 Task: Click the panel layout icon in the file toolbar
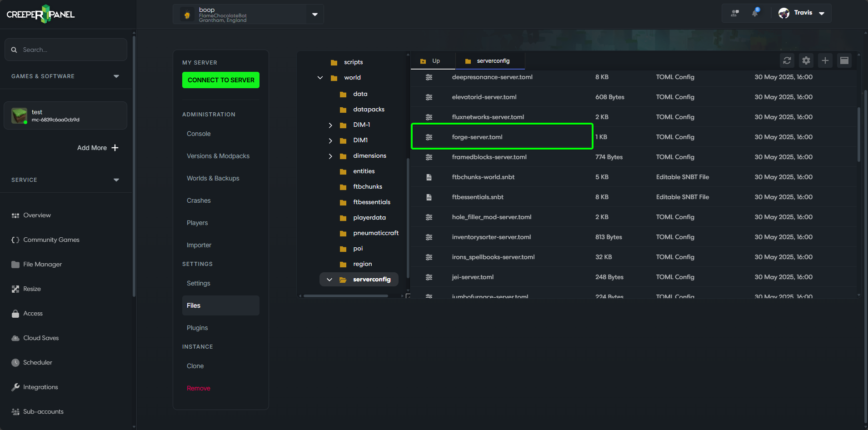[844, 60]
